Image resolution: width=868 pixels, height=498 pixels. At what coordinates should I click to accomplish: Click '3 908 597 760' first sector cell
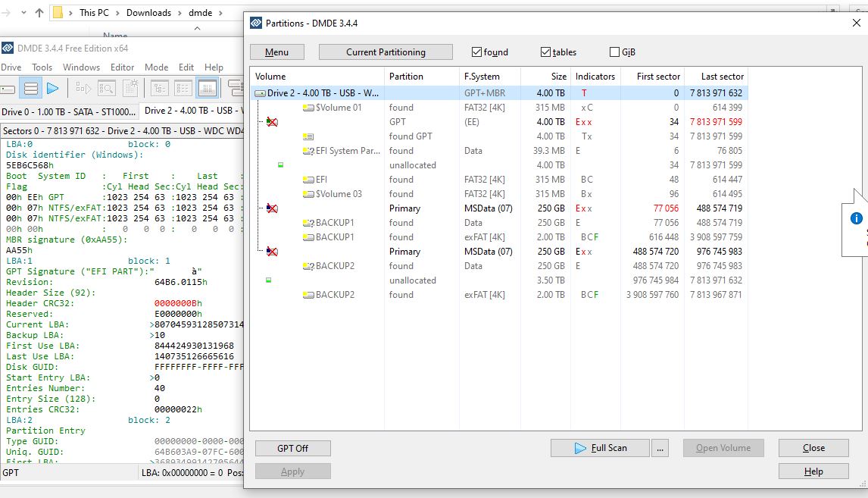pos(653,295)
